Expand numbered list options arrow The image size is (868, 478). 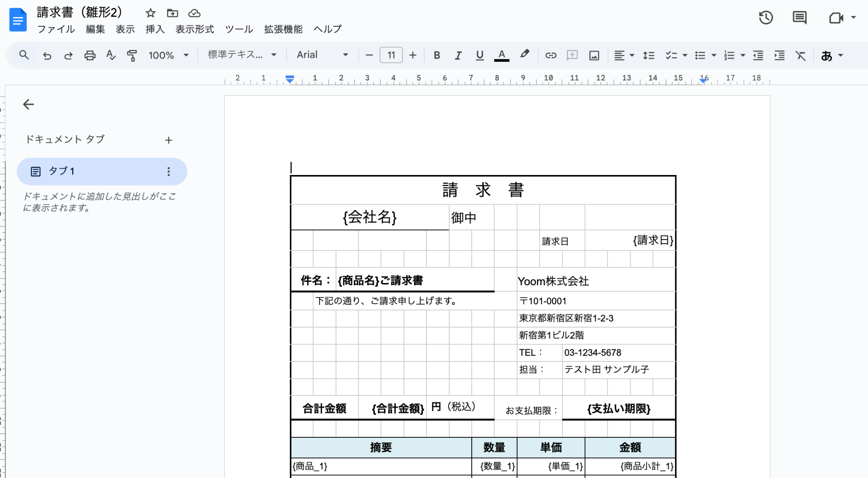[743, 55]
